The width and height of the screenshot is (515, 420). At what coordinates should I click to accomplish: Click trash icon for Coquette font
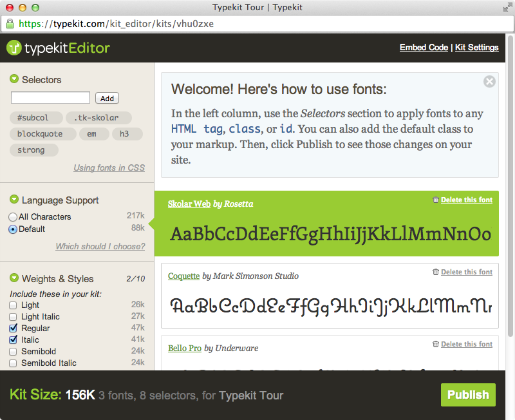point(436,272)
